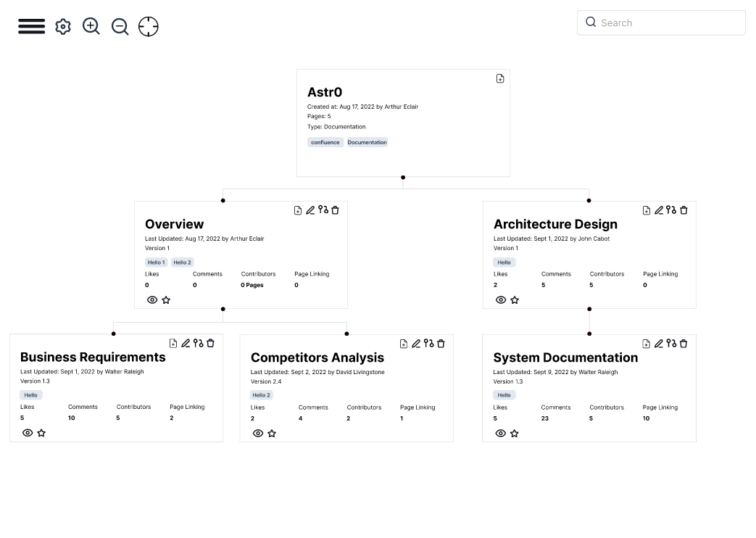
Task: Star the Architecture Design page
Action: coord(515,299)
